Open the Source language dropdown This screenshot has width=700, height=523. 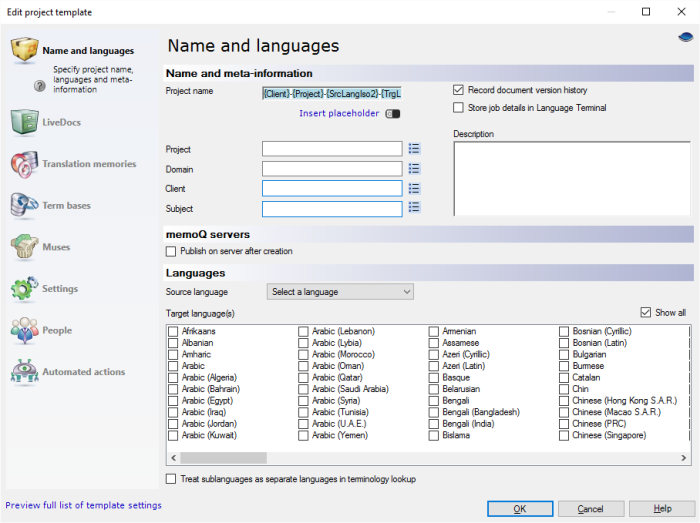click(x=340, y=292)
